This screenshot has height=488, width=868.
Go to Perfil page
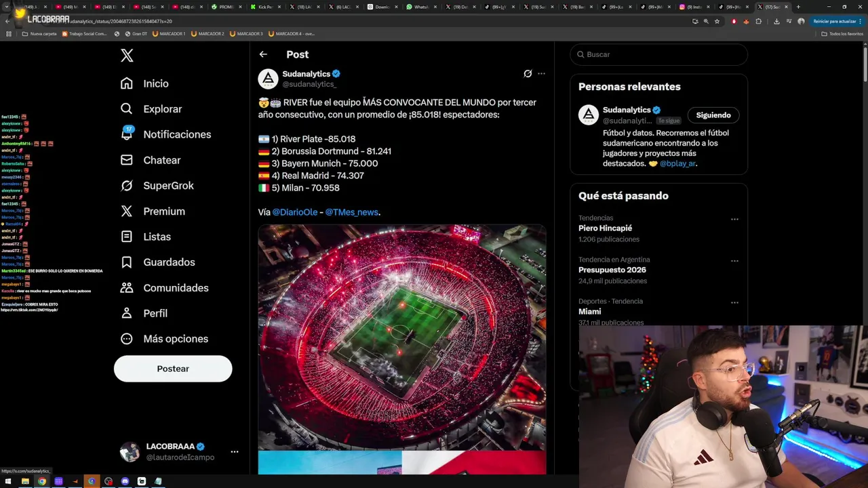[x=144, y=313]
